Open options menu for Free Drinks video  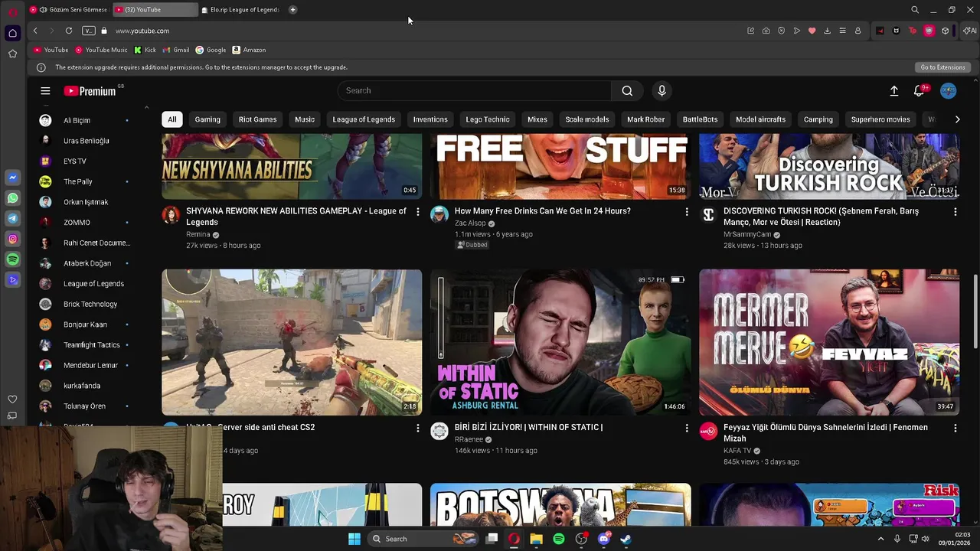point(686,211)
